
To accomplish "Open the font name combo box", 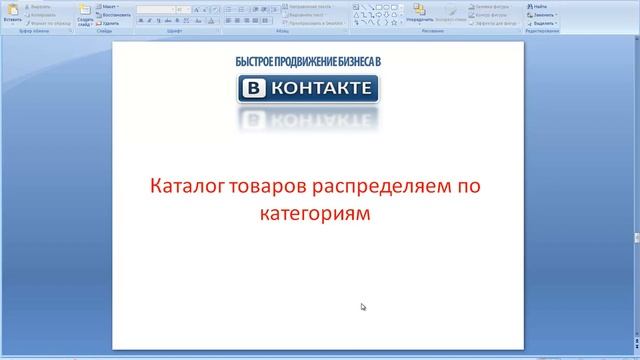I will click(156, 9).
